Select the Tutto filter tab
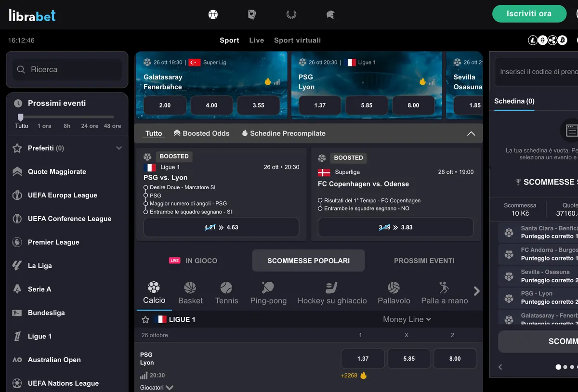This screenshot has height=392, width=578. point(154,133)
